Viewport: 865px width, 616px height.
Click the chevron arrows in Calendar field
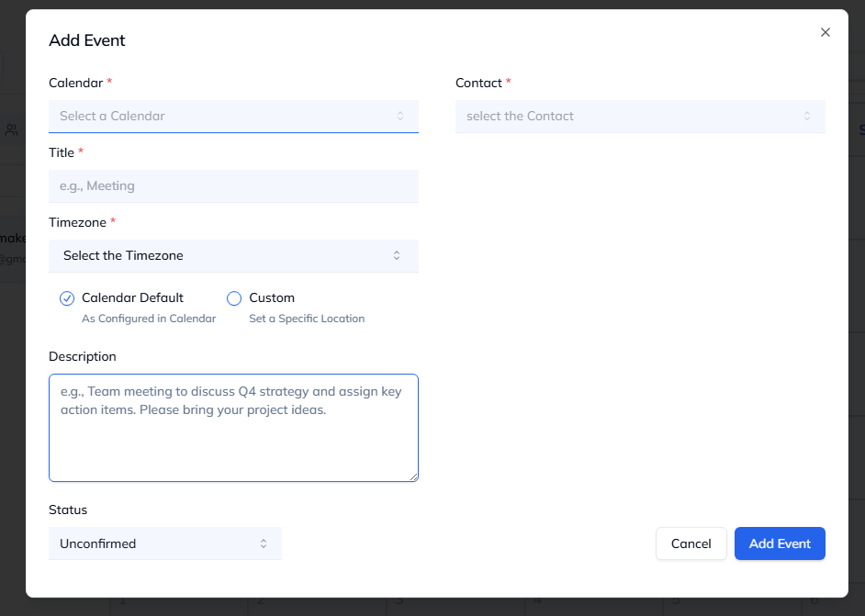(400, 116)
